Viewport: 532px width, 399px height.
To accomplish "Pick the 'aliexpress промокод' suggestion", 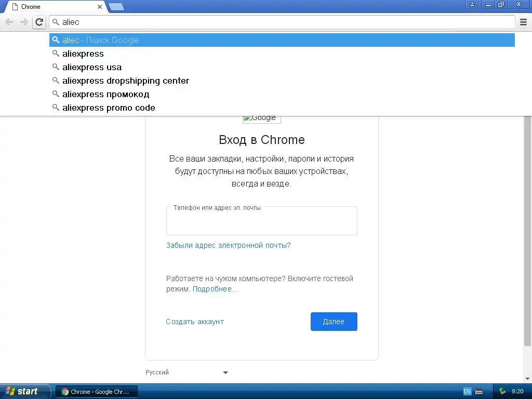I will pyautogui.click(x=282, y=94).
